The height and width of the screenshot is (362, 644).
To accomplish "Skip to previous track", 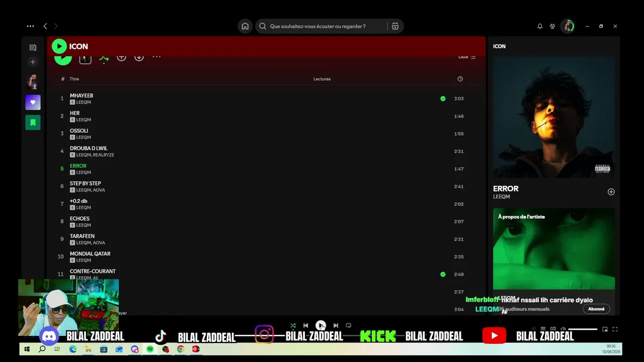I will [x=305, y=326].
